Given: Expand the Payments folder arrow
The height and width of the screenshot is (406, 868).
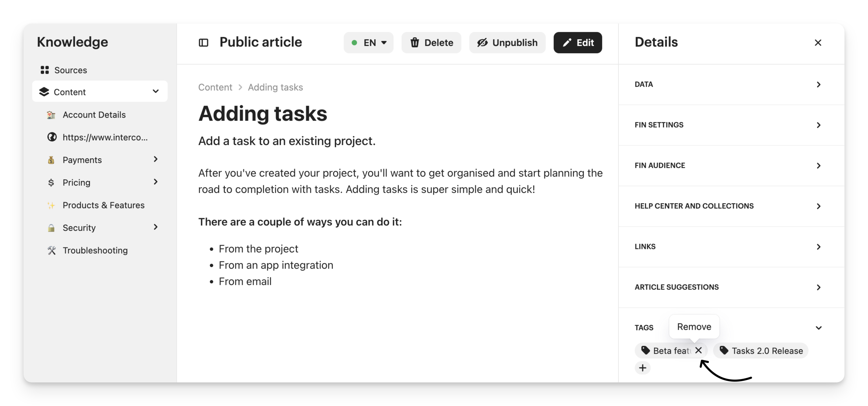Looking at the screenshot, I should [x=156, y=159].
